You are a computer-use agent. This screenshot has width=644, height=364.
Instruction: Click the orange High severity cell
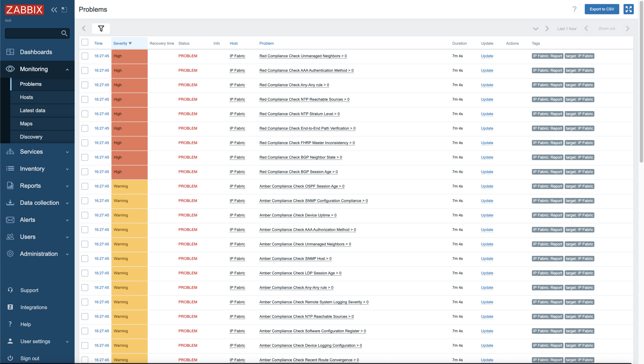tap(129, 56)
